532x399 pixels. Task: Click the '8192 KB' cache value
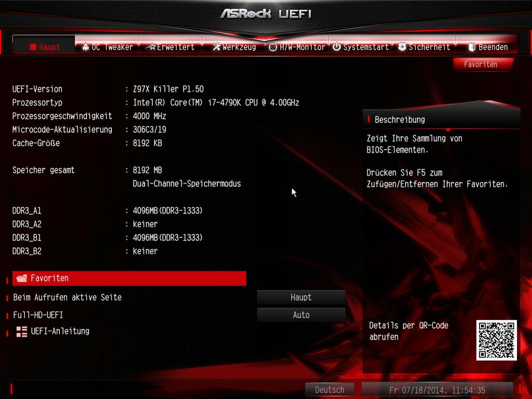tap(147, 143)
